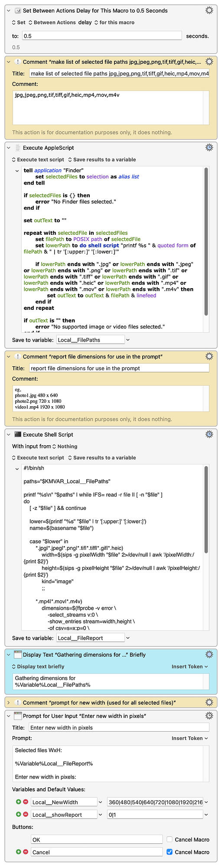Open the "for this macro" popup menu
222x868 pixels.
[x=114, y=23]
